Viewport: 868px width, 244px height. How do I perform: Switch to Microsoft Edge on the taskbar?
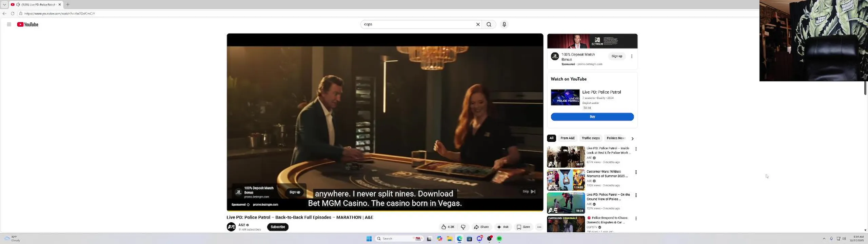tap(459, 239)
